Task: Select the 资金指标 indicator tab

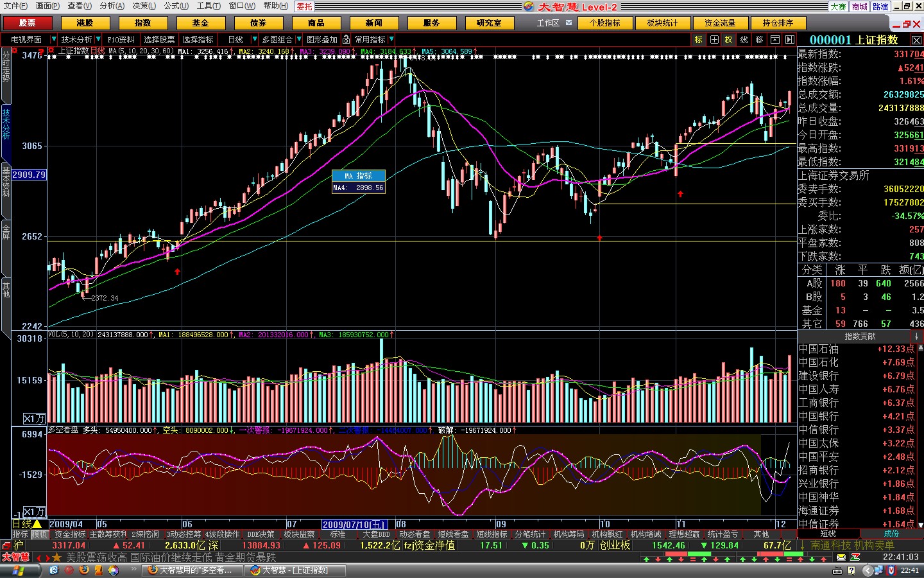Action: (x=70, y=534)
